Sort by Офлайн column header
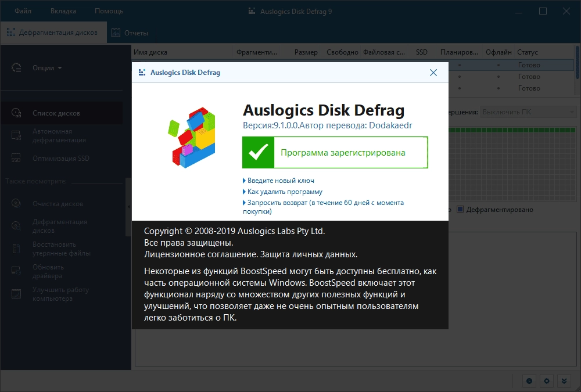Screen dimensions: 581x392 click(498, 52)
